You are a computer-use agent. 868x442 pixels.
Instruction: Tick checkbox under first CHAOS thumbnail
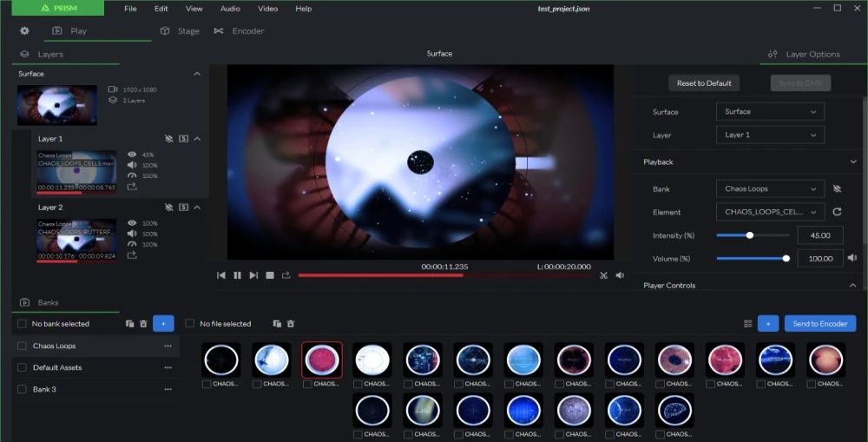(207, 384)
